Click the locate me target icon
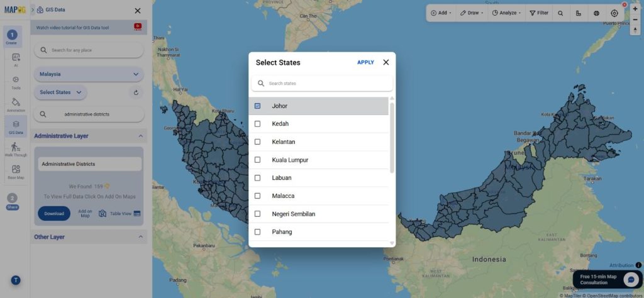644x298 pixels. pos(614,13)
